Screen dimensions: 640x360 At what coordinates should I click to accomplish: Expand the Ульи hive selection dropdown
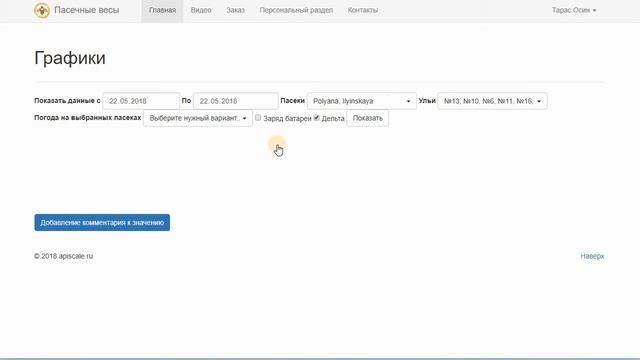[x=492, y=101]
